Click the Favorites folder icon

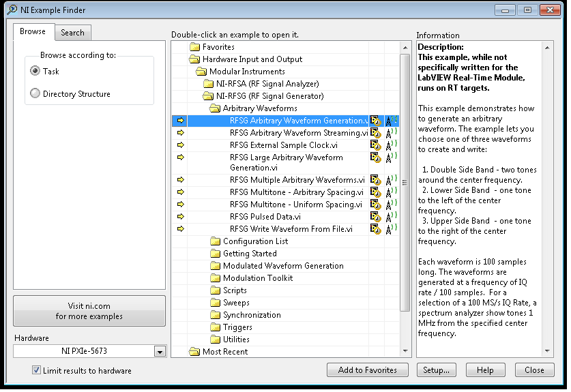[194, 47]
